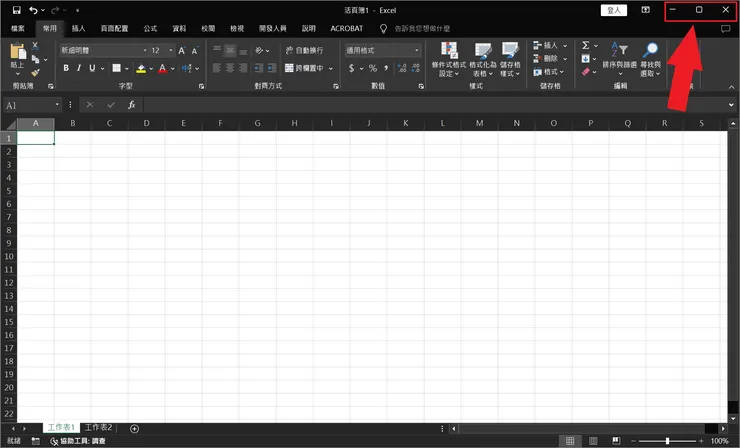Screen dimensions: 740x448
Task: Adjust the zoom slider handle
Action: click(667, 441)
